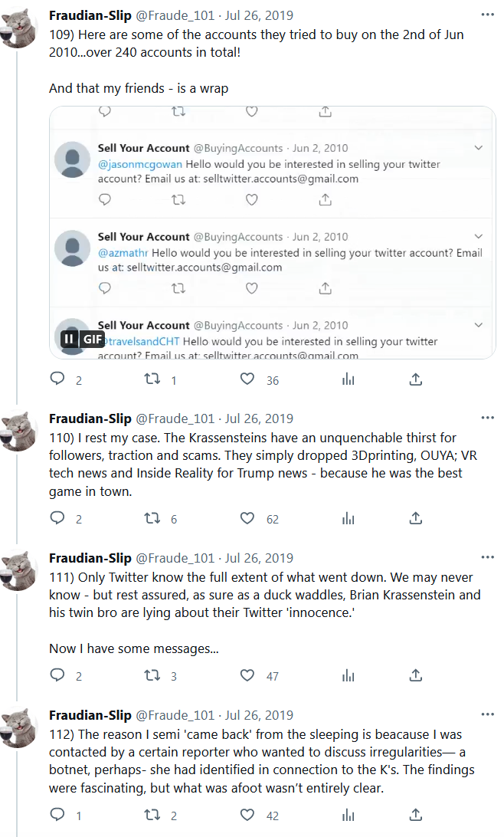Open the @Fraude_101 handle on tweet 112

tap(175, 715)
